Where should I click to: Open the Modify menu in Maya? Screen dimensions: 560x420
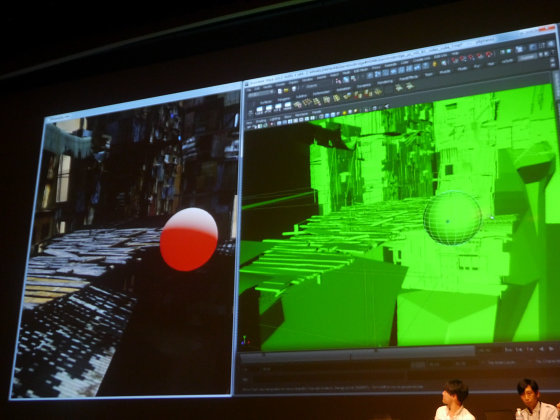pyautogui.click(x=268, y=86)
